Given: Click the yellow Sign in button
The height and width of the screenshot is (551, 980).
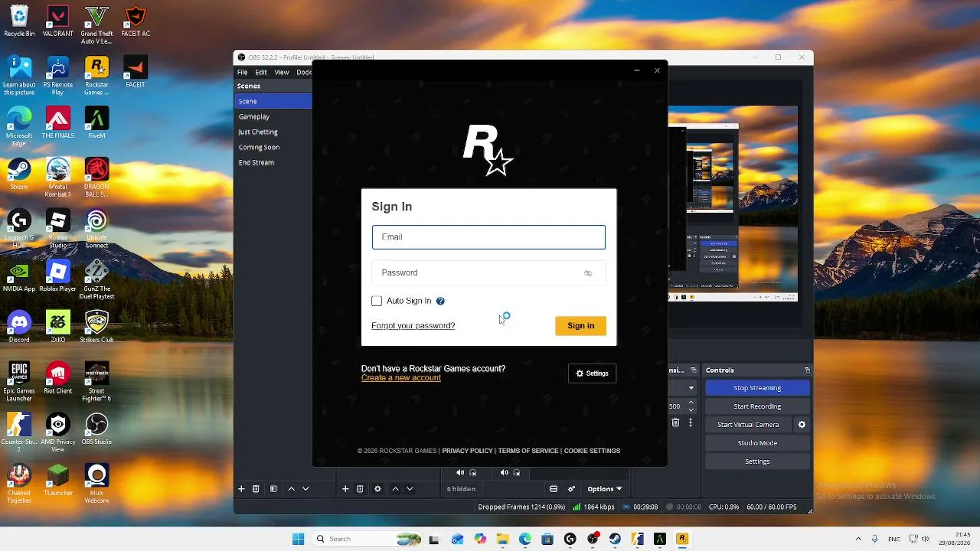Looking at the screenshot, I should [x=580, y=326].
